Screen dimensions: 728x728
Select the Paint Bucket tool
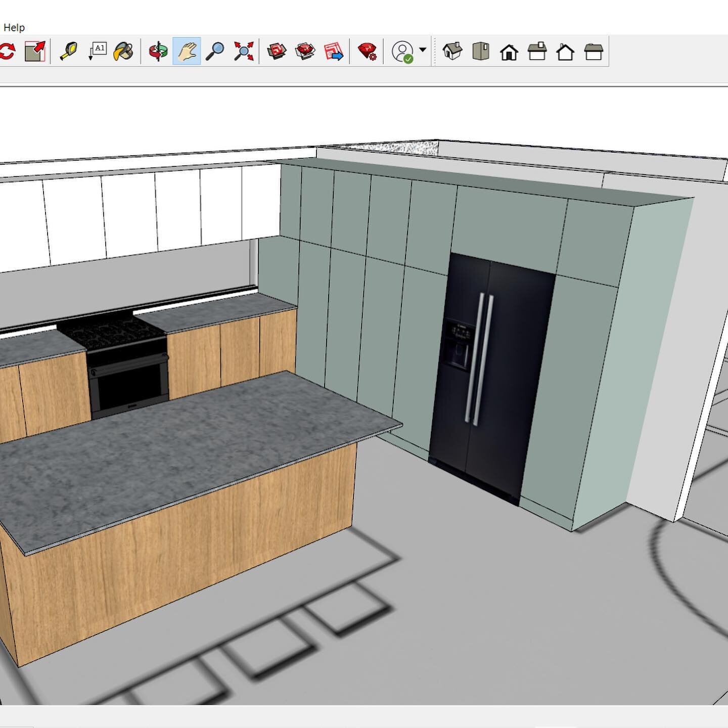[124, 51]
